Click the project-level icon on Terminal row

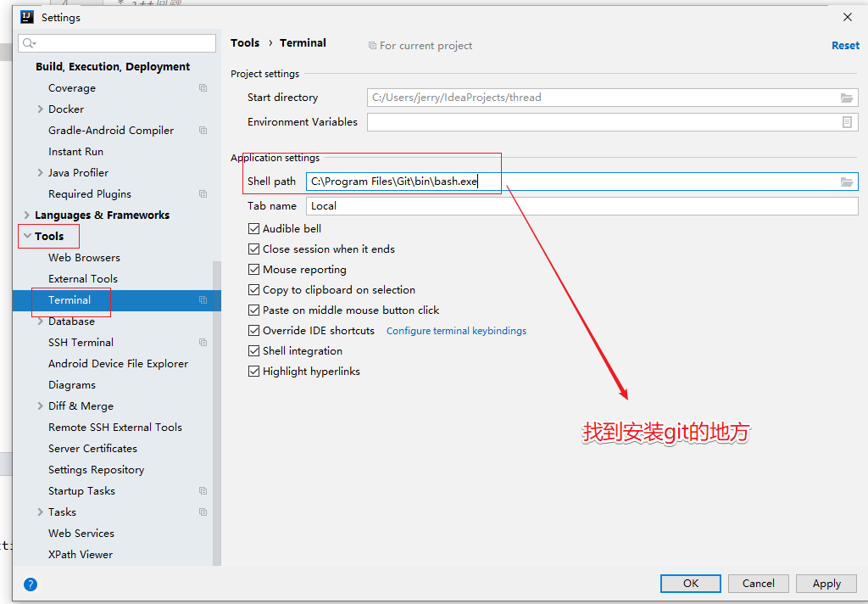203,299
